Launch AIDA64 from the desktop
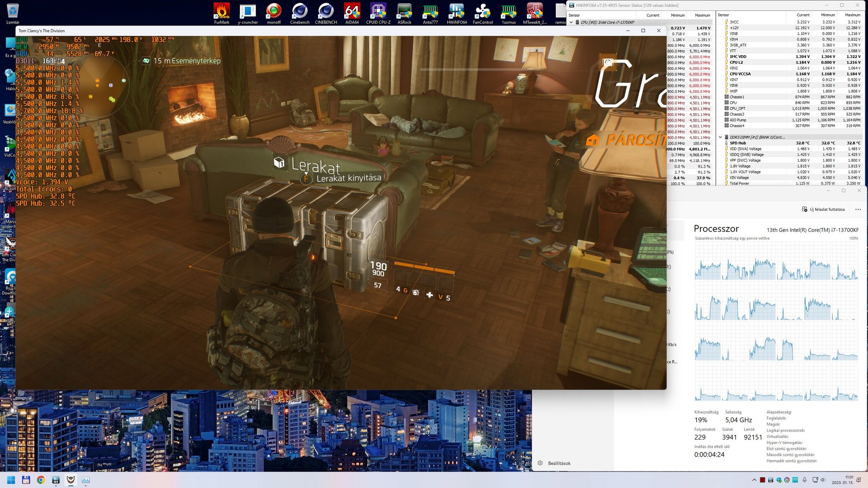 click(x=352, y=13)
